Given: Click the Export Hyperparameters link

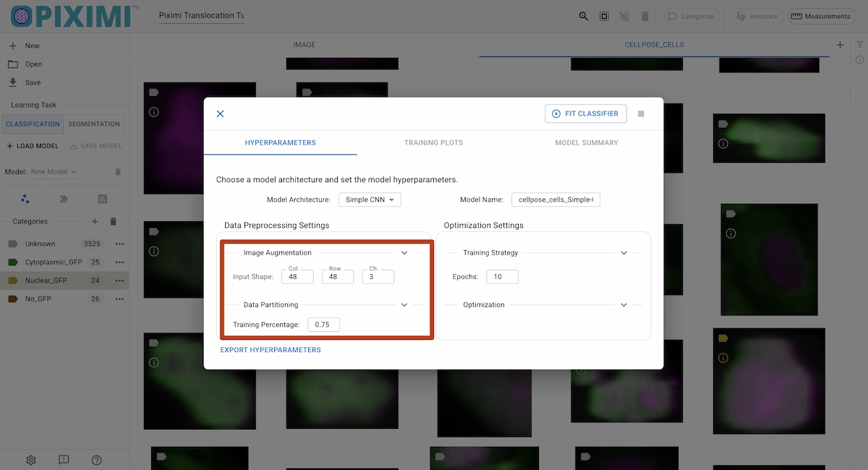Looking at the screenshot, I should [x=271, y=350].
